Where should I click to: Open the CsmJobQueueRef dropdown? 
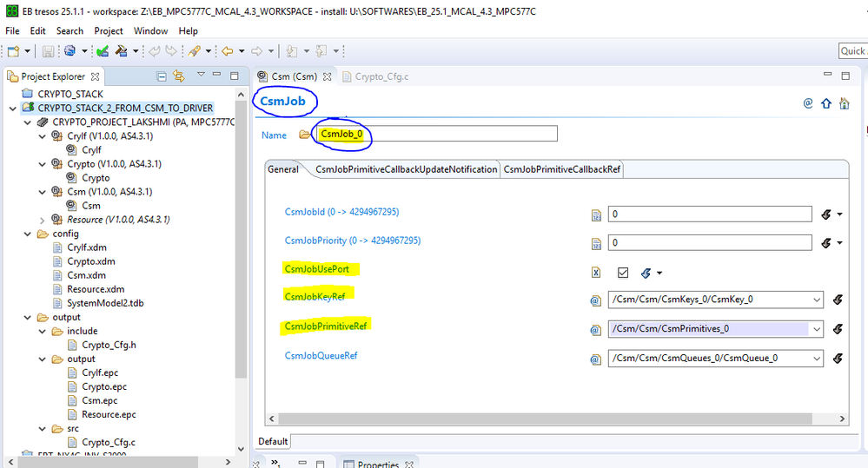817,359
